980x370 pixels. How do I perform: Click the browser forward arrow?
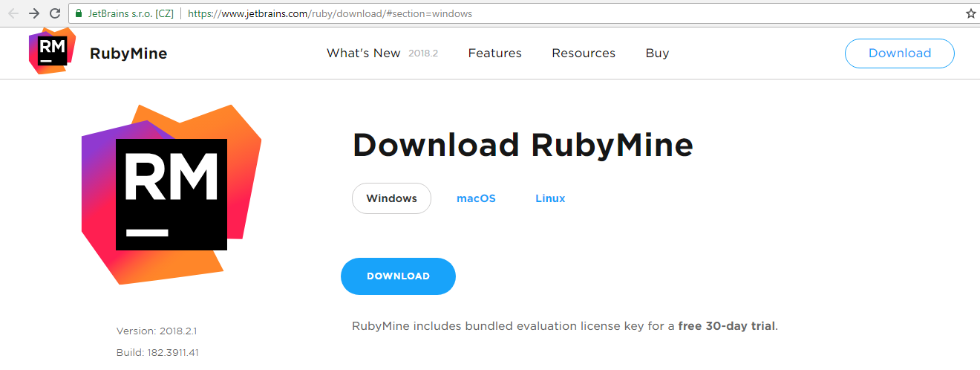34,13
